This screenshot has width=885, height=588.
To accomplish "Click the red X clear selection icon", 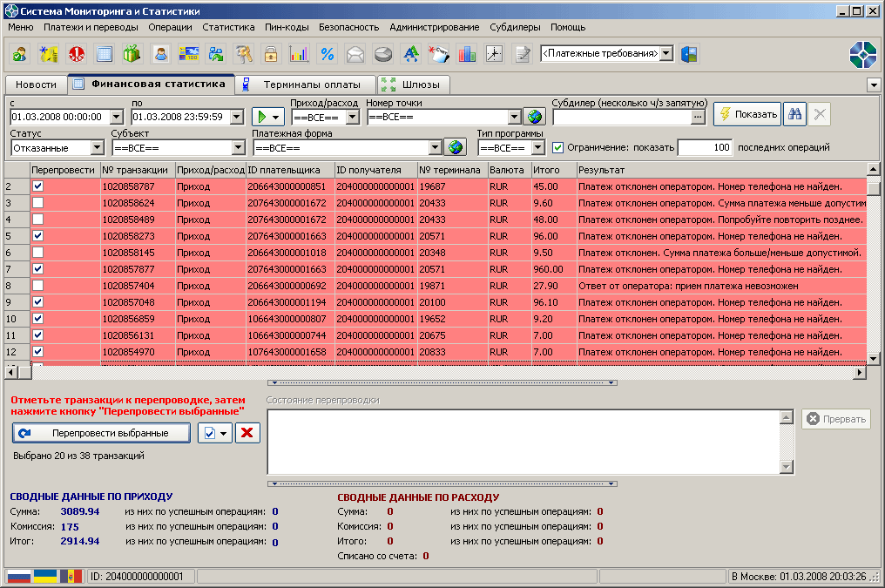I will pyautogui.click(x=248, y=433).
